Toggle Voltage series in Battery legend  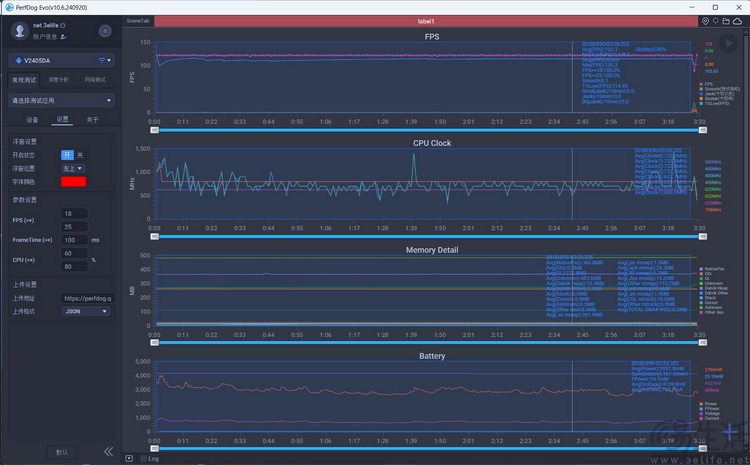[709, 413]
